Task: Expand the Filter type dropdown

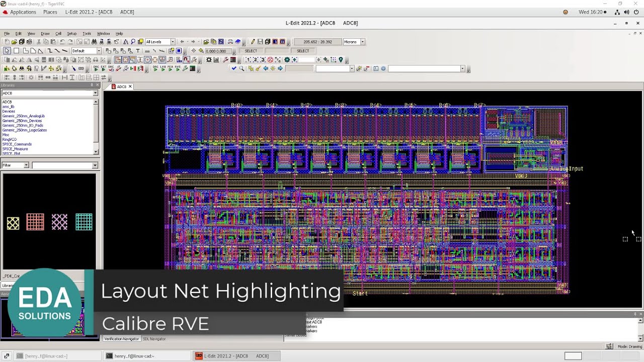Action: pyautogui.click(x=26, y=165)
